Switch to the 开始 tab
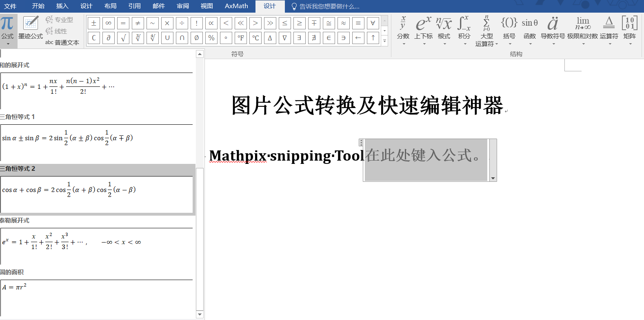Viewport: 644px width, 320px height. point(38,6)
